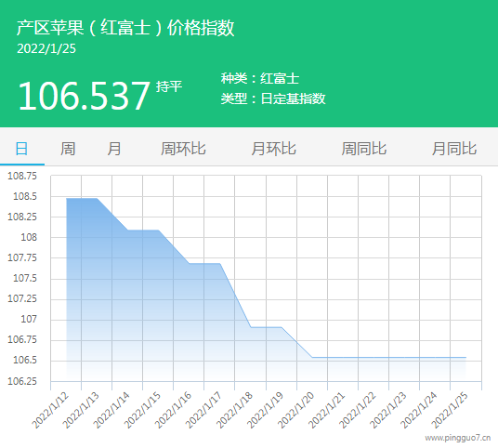Click the 产区苹果（红富士）价格指数 title

click(x=125, y=28)
